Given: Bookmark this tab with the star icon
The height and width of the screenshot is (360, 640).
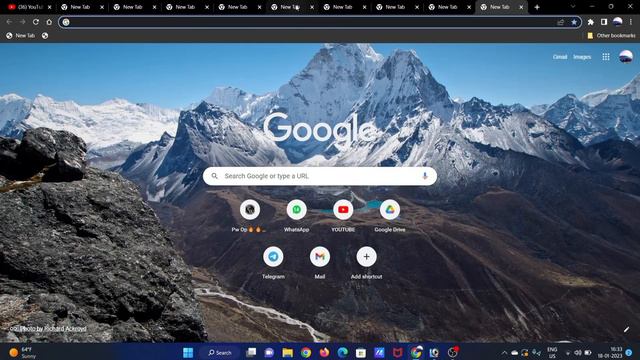Looking at the screenshot, I should tap(574, 22).
